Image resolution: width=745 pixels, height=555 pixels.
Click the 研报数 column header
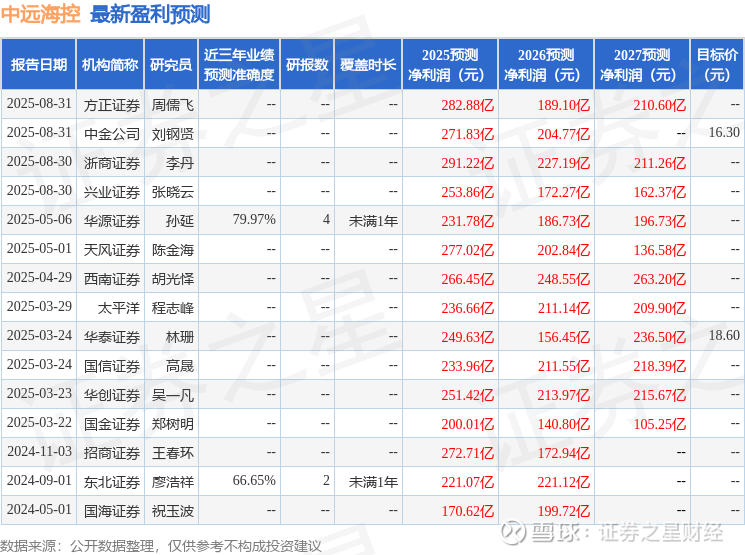click(307, 65)
